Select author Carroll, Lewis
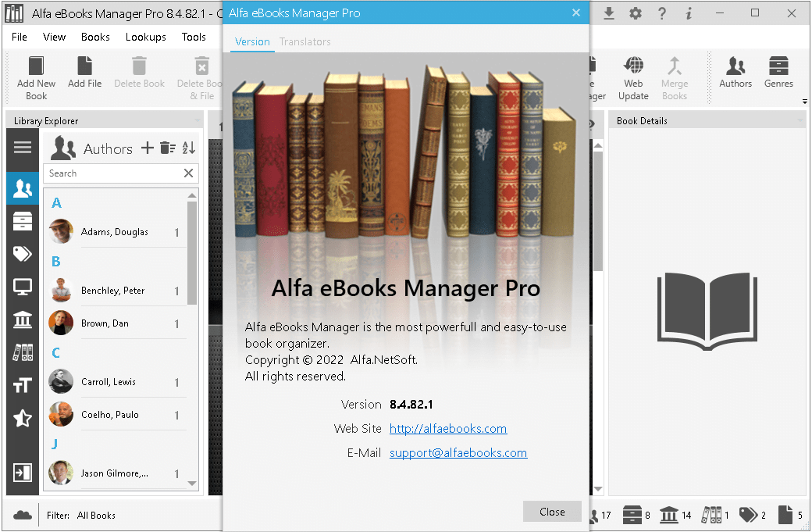 tap(117, 382)
